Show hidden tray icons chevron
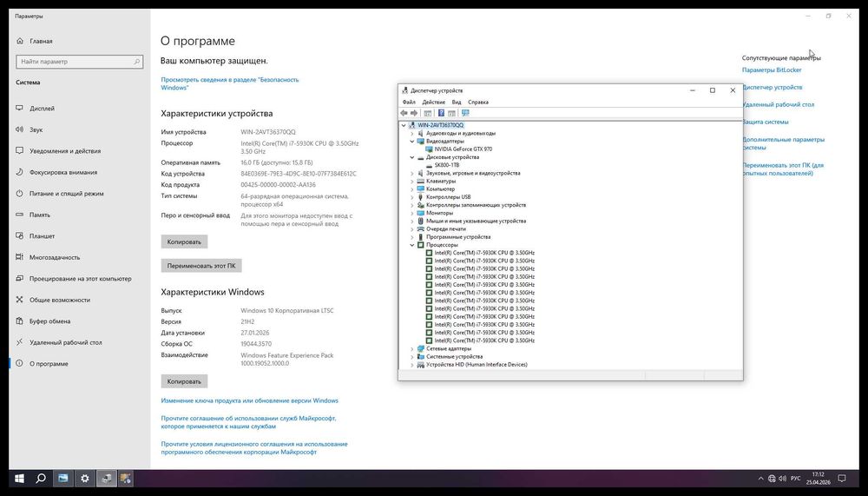 tap(760, 479)
